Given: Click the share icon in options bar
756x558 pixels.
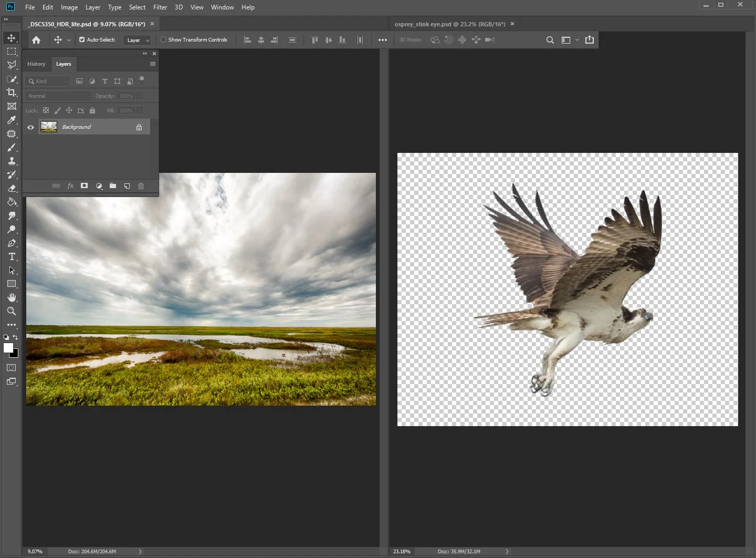Looking at the screenshot, I should pos(590,40).
